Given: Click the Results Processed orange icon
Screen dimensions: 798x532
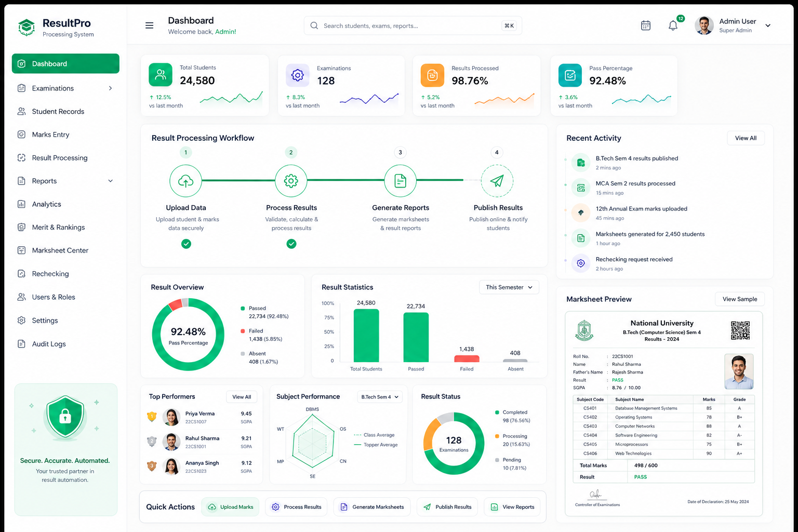Looking at the screenshot, I should pos(432,75).
